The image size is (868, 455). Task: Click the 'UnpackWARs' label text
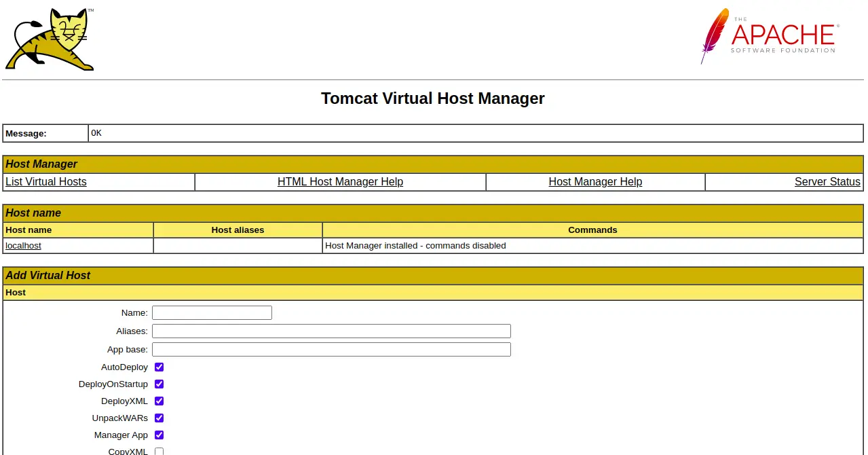(x=120, y=418)
